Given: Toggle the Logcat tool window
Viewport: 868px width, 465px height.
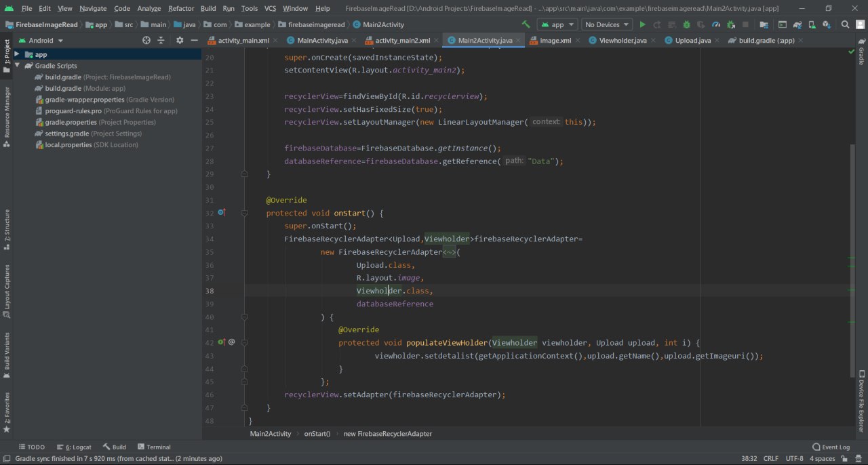Looking at the screenshot, I should click(74, 447).
